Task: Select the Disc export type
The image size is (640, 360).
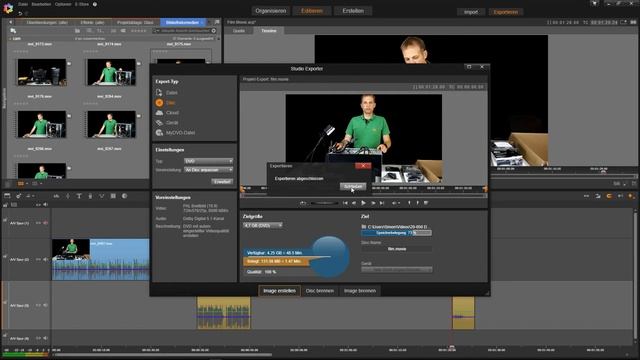Action: tap(166, 103)
